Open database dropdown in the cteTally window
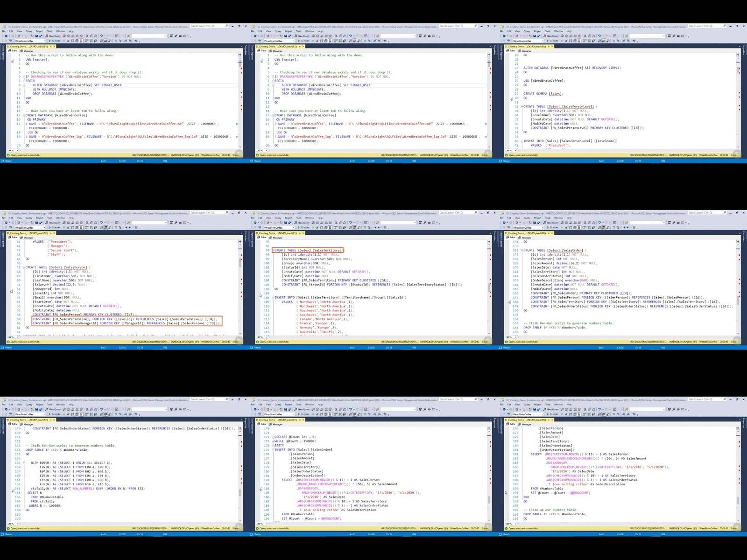 30,414
